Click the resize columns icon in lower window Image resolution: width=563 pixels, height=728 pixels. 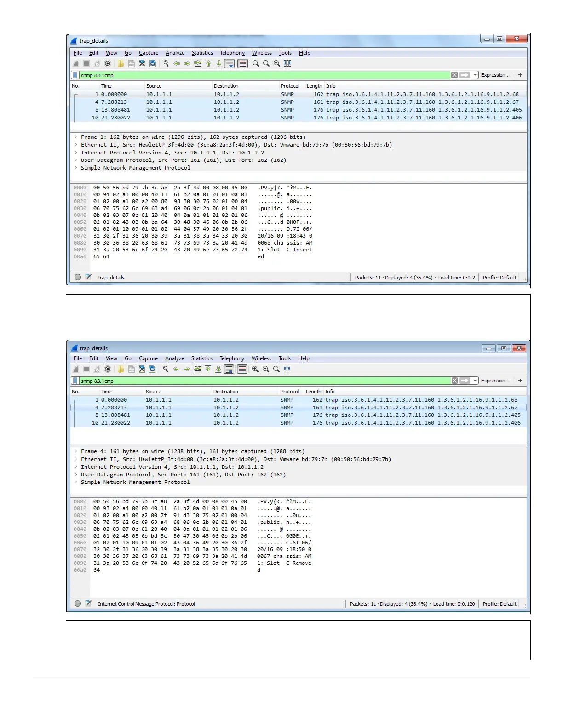[287, 369]
